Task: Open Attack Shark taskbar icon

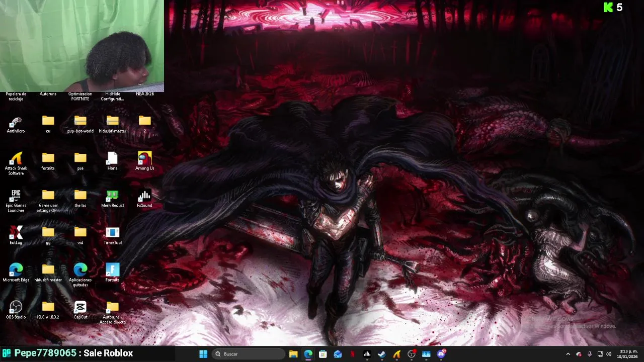Action: [x=396, y=354]
